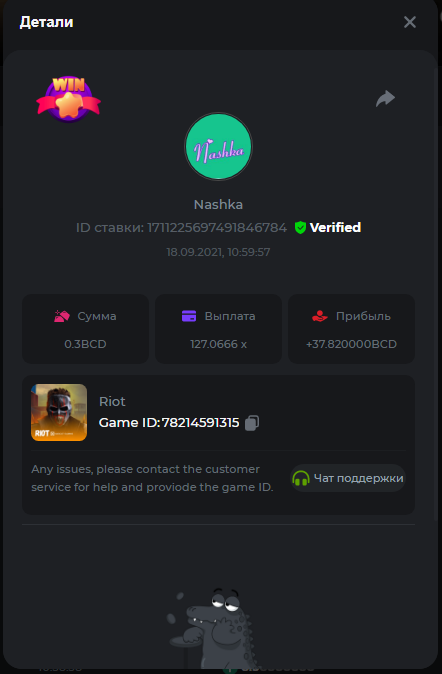
Task: Click the +37.820000BCD profit value
Action: click(351, 344)
